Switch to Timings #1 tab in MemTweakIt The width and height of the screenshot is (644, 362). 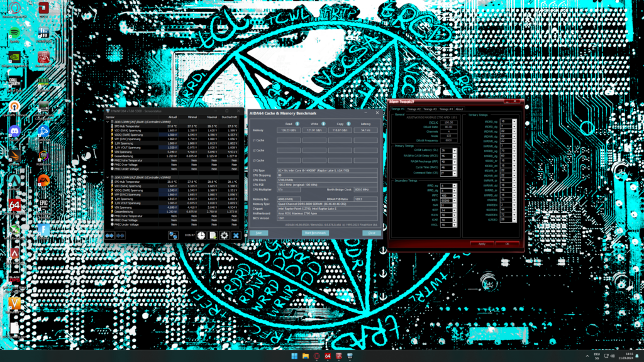(397, 109)
